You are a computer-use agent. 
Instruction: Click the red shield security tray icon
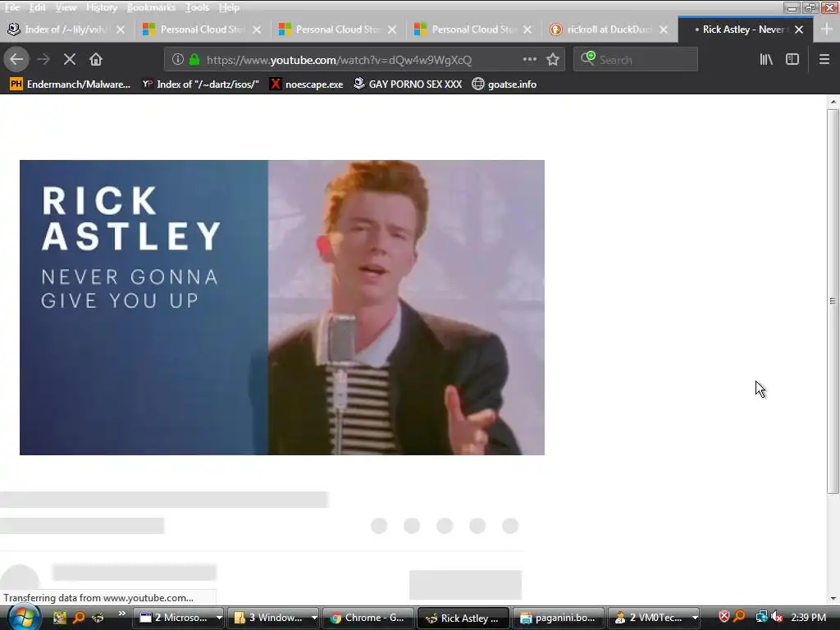pos(724,617)
